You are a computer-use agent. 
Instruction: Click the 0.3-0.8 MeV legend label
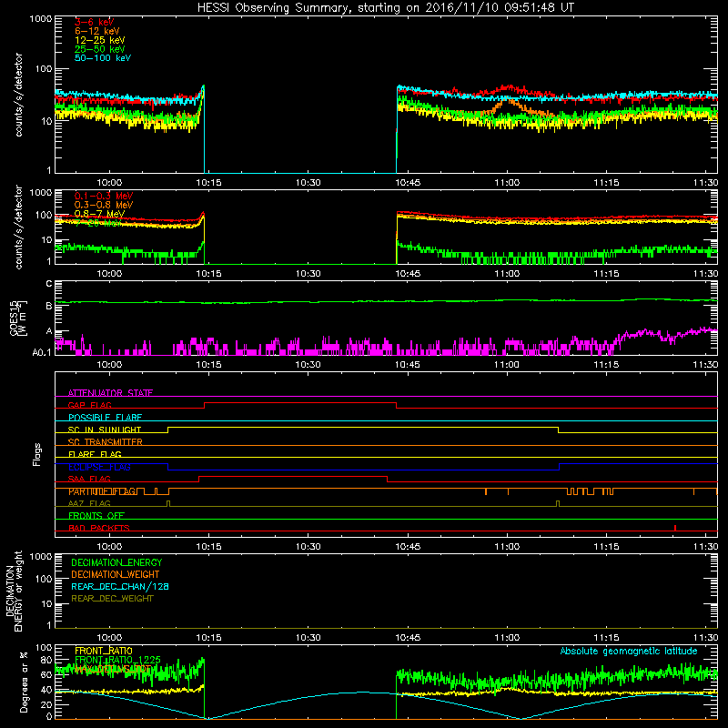(x=104, y=205)
